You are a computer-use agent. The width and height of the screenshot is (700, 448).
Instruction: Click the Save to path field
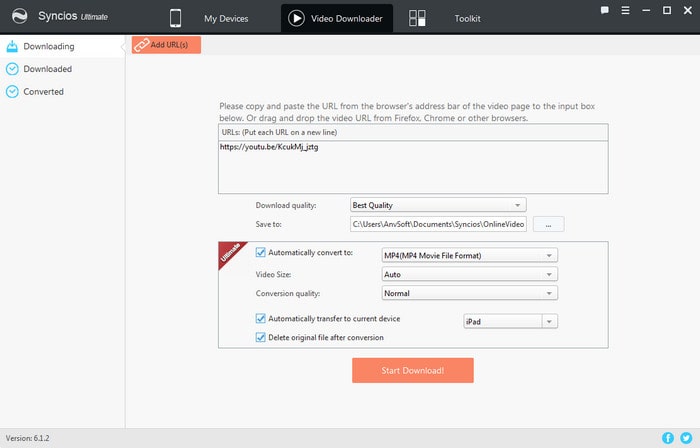click(438, 224)
